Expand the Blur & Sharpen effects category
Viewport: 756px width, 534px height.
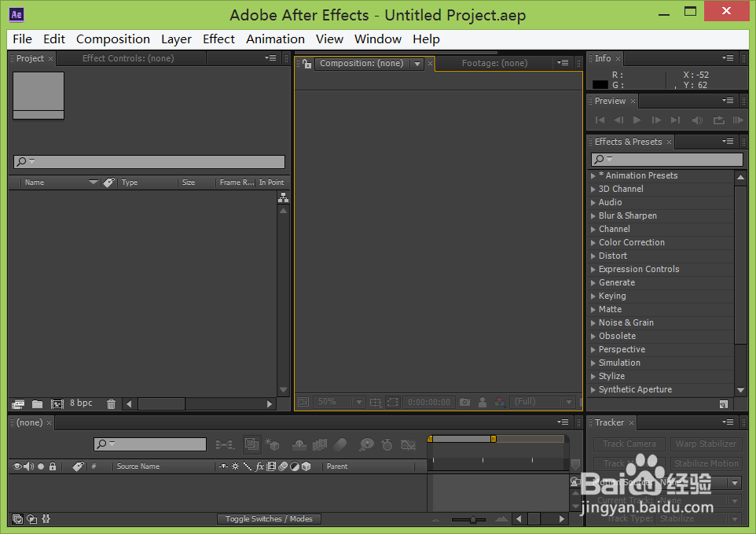[593, 216]
